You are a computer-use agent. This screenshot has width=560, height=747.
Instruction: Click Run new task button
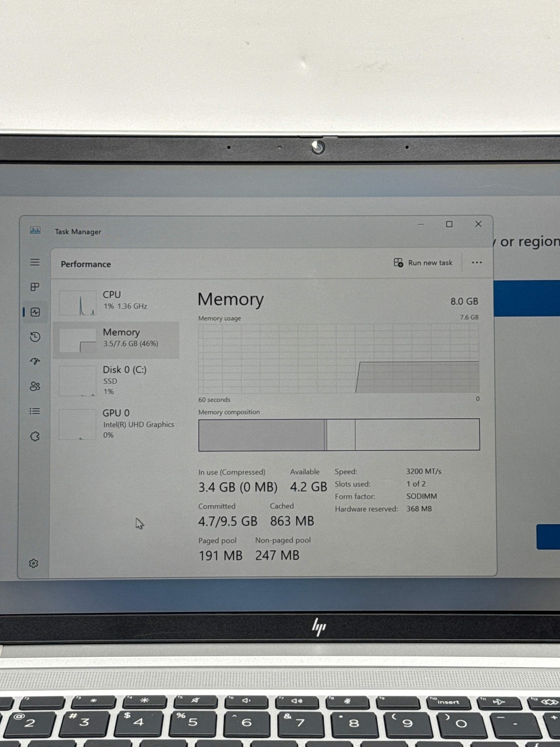pyautogui.click(x=423, y=263)
